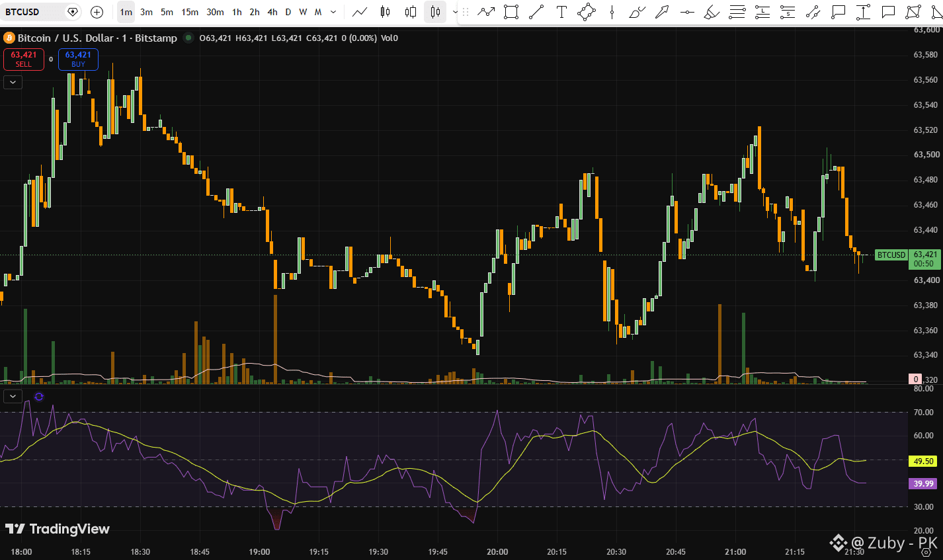Screen dimensions: 943x560
Task: Switch to the 5m interval
Action: 167,12
